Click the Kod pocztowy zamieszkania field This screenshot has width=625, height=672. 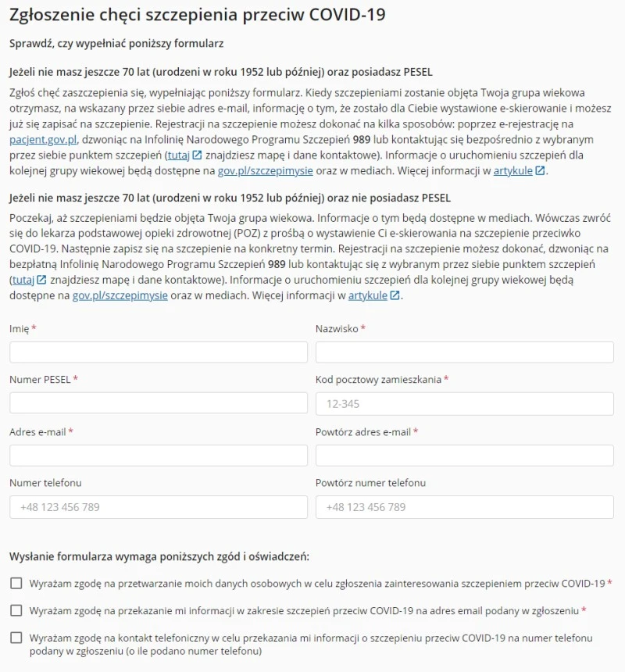pyautogui.click(x=464, y=404)
